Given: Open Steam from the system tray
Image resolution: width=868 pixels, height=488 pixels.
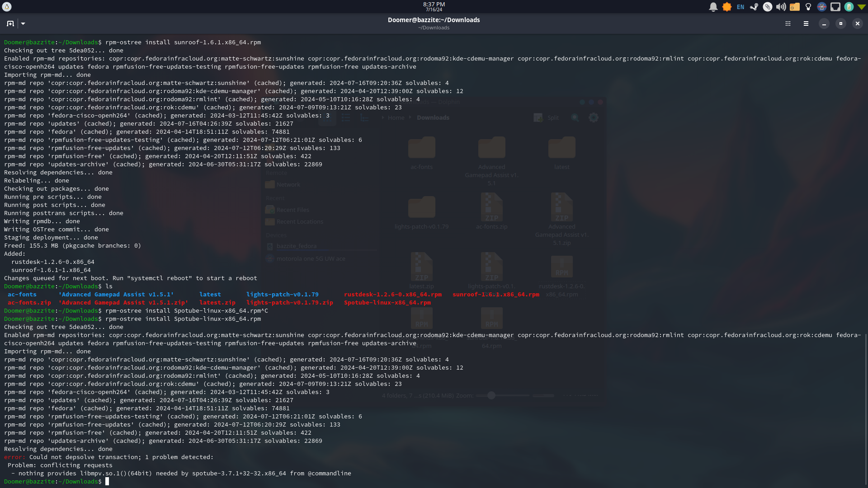Looking at the screenshot, I should (754, 7).
